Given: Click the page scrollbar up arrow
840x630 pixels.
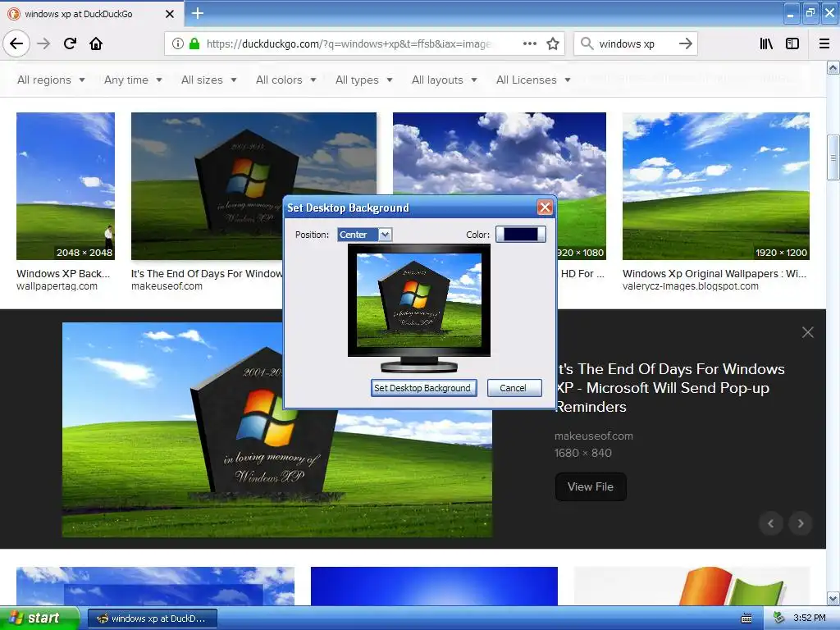Looking at the screenshot, I should (x=833, y=67).
